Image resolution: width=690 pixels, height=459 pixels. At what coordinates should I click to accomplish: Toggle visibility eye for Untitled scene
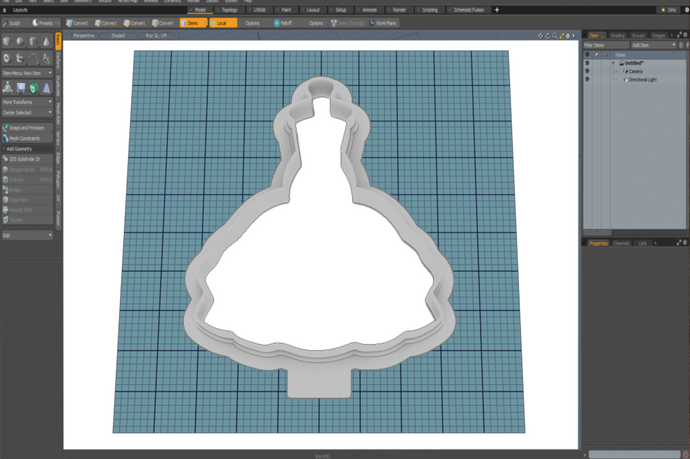[x=587, y=63]
